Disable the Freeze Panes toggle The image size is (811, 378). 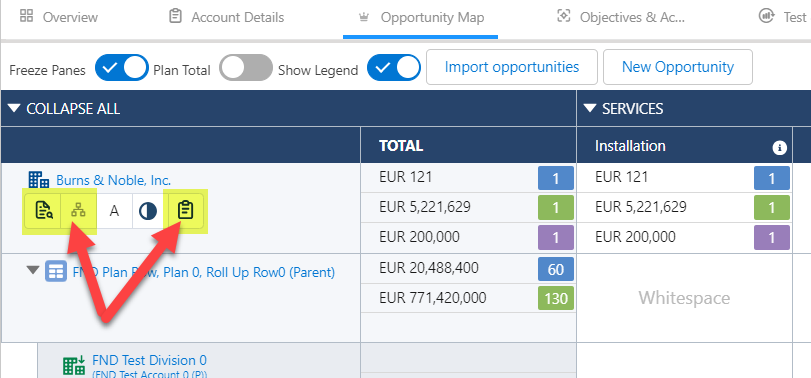tap(122, 68)
